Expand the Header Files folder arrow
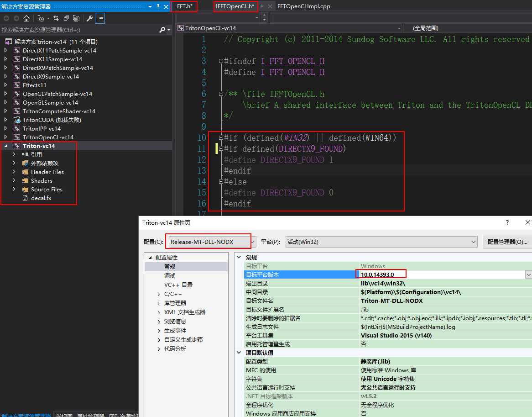The width and height of the screenshot is (532, 417). click(14, 172)
